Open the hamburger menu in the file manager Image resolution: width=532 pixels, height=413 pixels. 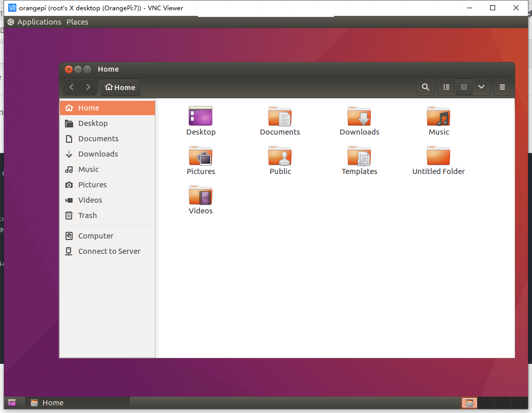[x=502, y=87]
